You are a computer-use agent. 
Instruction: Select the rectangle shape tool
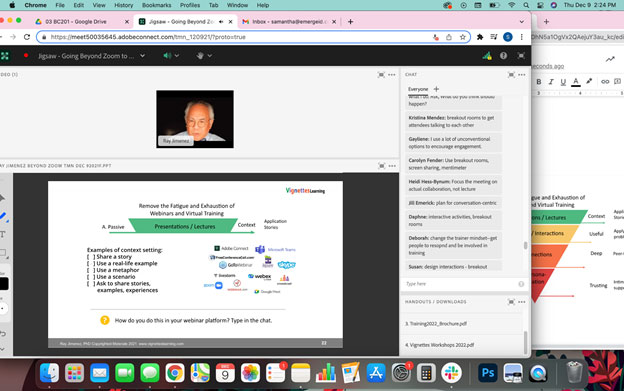coord(3,253)
